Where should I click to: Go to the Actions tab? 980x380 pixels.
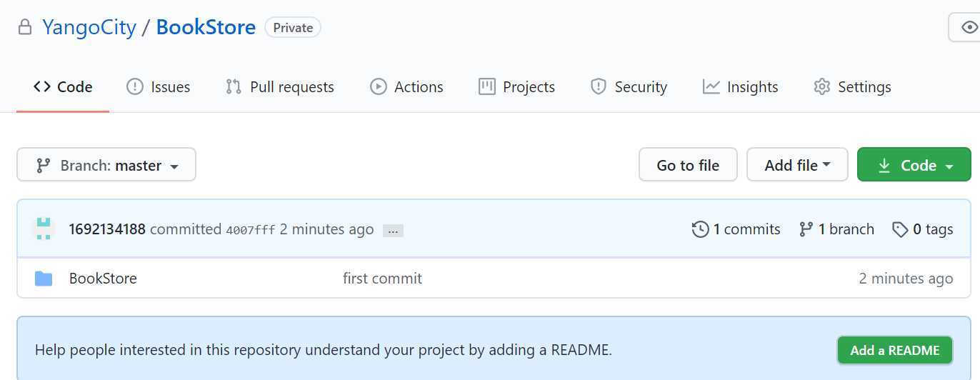pos(406,87)
